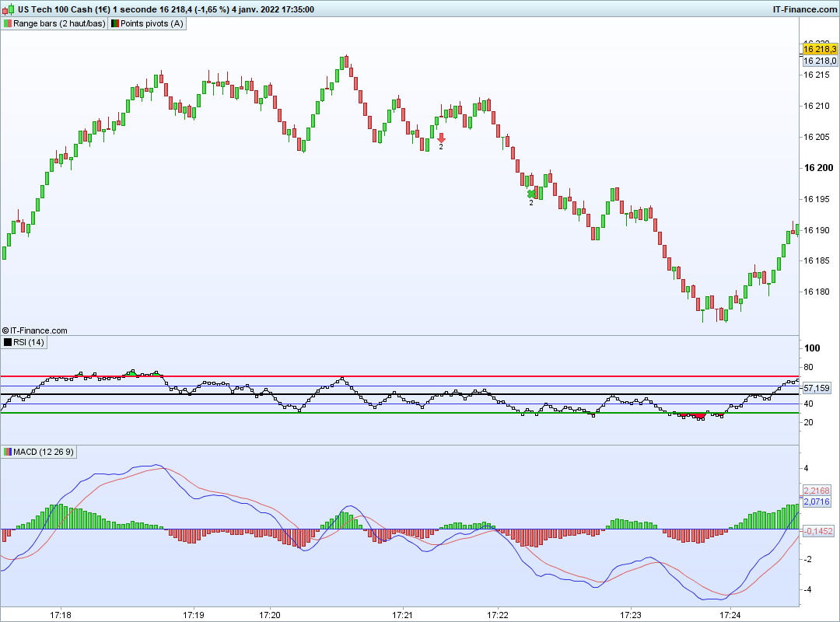Click the MACD histogram value -0,1452
This screenshot has height=622, width=840.
tap(818, 532)
